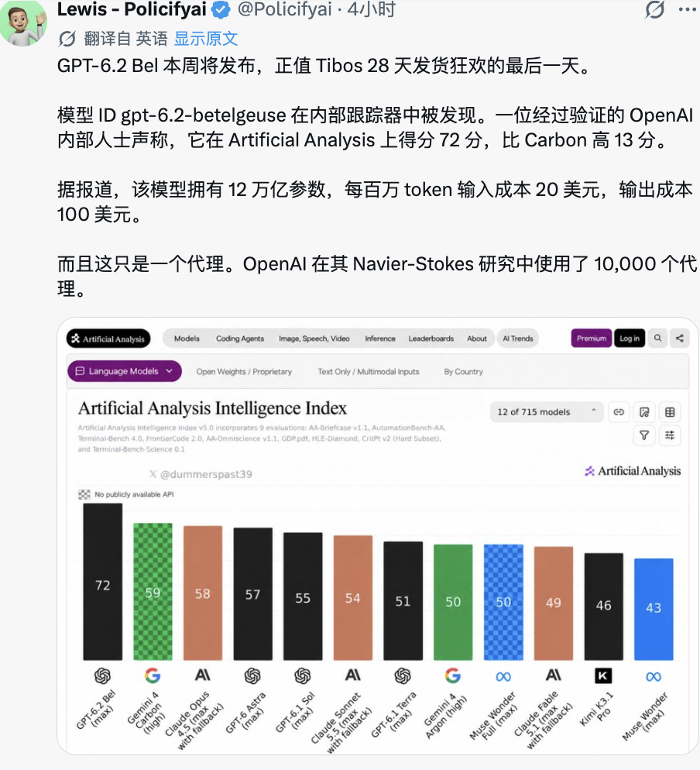Click the Meta logo under Muse Wonder (max)
The height and width of the screenshot is (770, 700).
(x=654, y=677)
